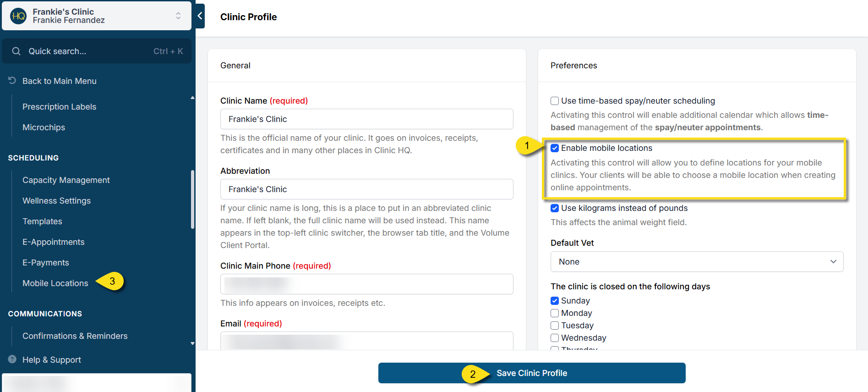Click the Help & Support question icon

coord(12,359)
